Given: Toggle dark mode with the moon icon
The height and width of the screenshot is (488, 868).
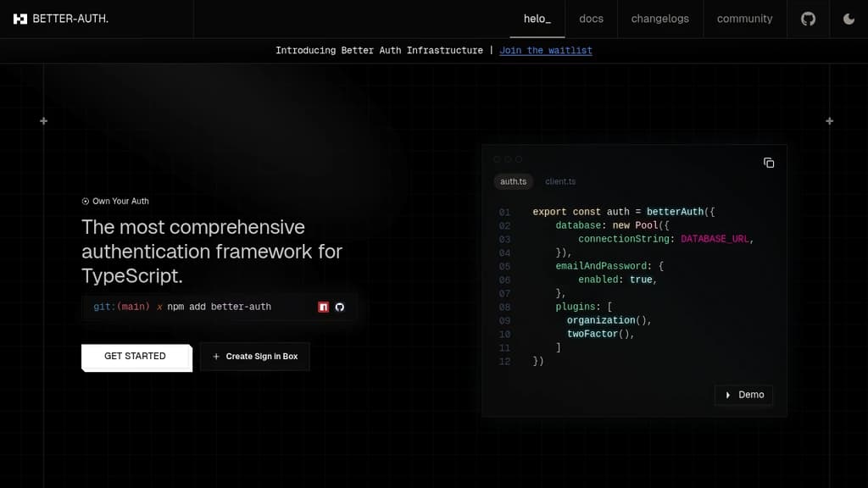Looking at the screenshot, I should pyautogui.click(x=849, y=19).
